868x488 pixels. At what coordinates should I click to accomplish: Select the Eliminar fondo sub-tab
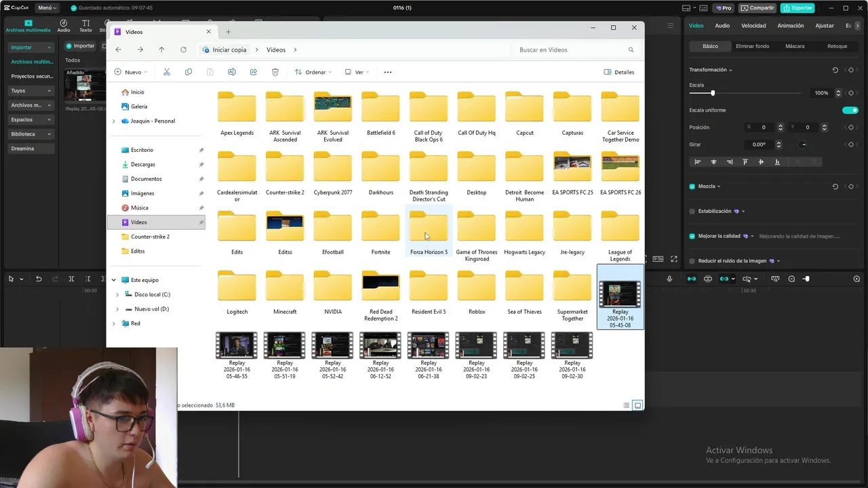coord(753,46)
